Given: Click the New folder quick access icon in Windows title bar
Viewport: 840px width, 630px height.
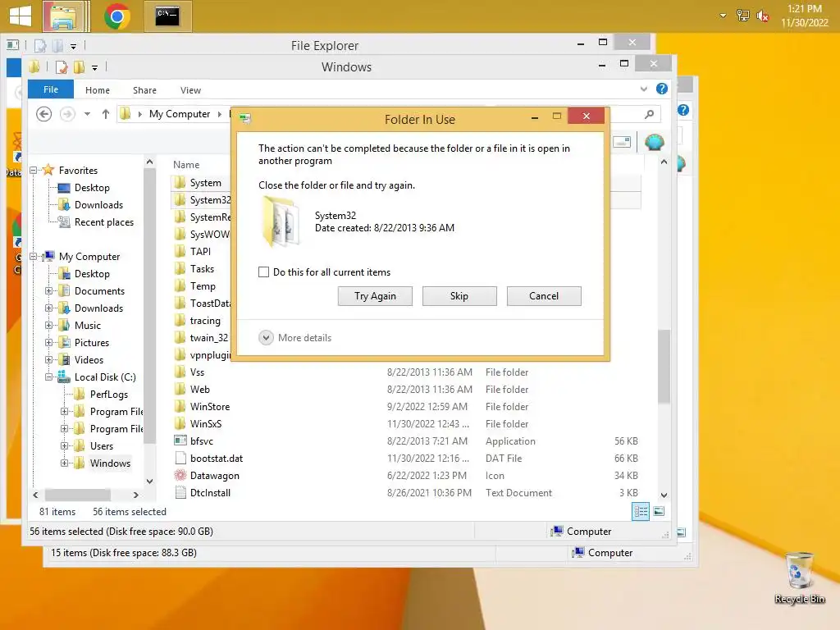Looking at the screenshot, I should pos(80,67).
